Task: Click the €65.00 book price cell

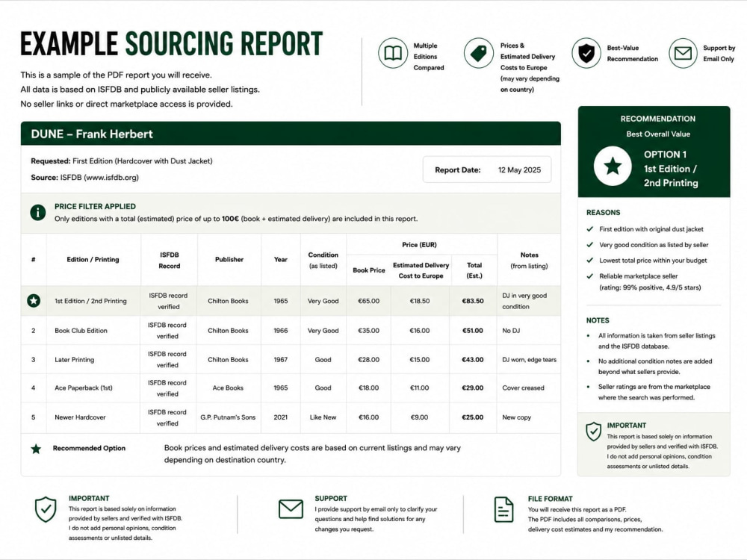Action: point(369,301)
